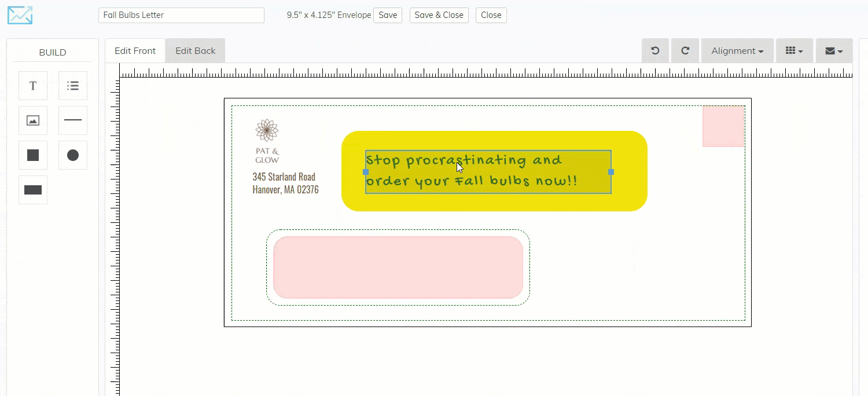Click the Save button

click(388, 15)
